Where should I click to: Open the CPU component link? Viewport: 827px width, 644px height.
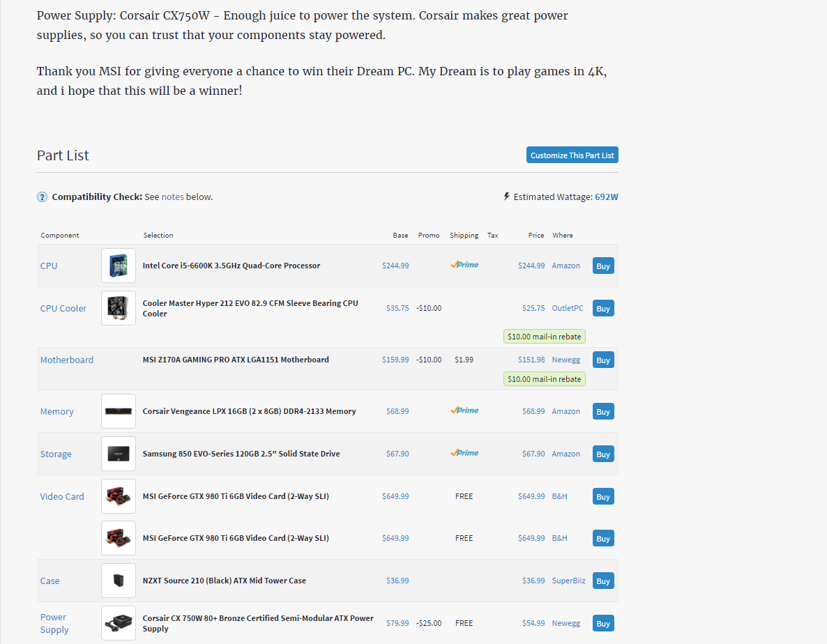click(49, 266)
